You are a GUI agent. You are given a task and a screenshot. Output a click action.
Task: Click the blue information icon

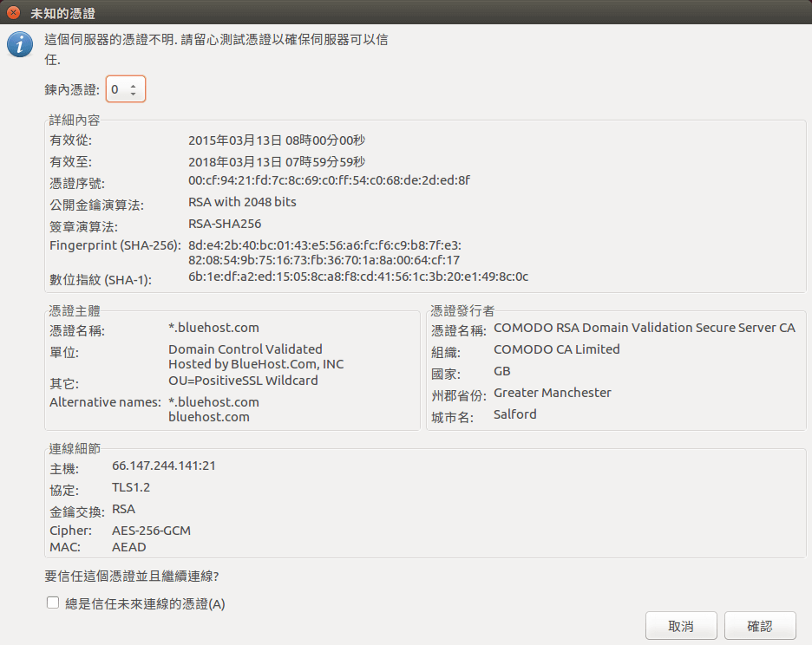click(x=20, y=44)
